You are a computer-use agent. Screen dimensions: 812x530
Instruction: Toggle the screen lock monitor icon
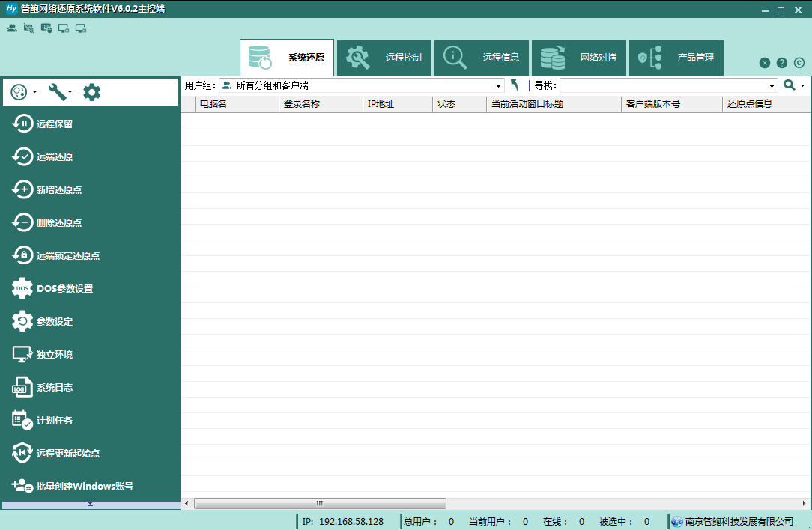point(64,27)
